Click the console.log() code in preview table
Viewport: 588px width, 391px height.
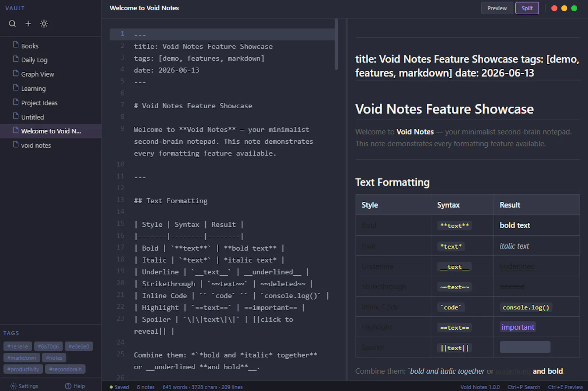[x=526, y=307]
